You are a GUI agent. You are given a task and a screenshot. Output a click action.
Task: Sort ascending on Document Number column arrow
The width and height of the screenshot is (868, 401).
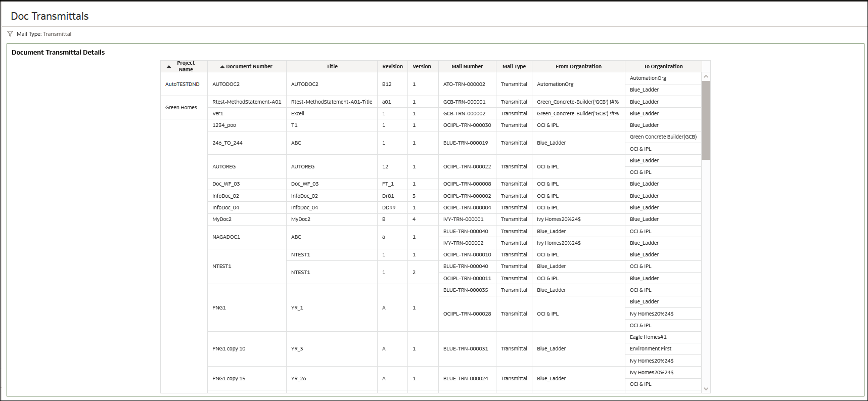point(222,67)
